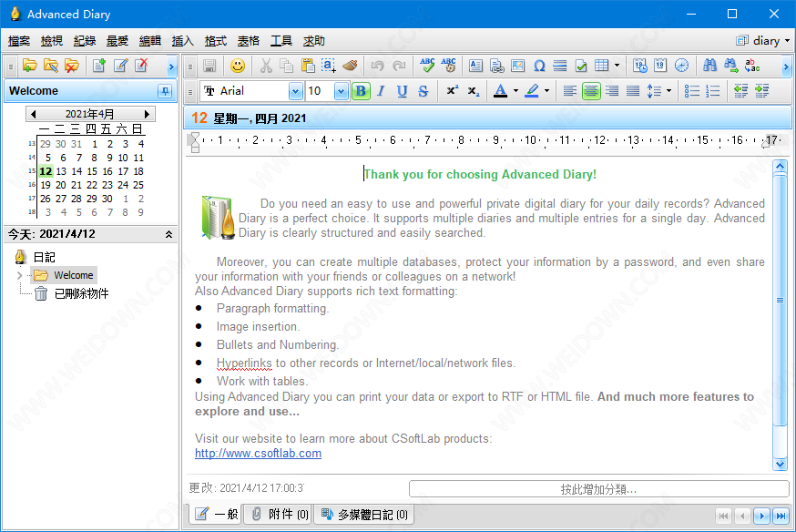The width and height of the screenshot is (796, 532).
Task: Edit record using the page-pencil icon
Action: (120, 66)
